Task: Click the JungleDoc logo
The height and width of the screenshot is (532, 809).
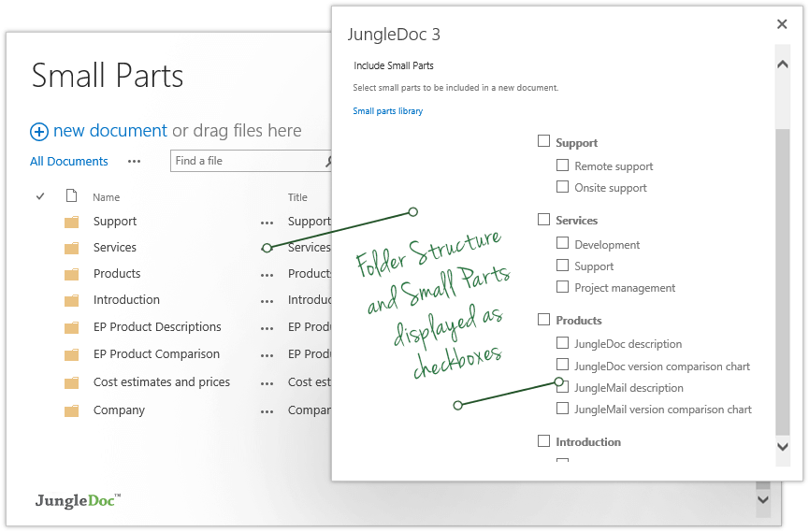Action: point(78,500)
